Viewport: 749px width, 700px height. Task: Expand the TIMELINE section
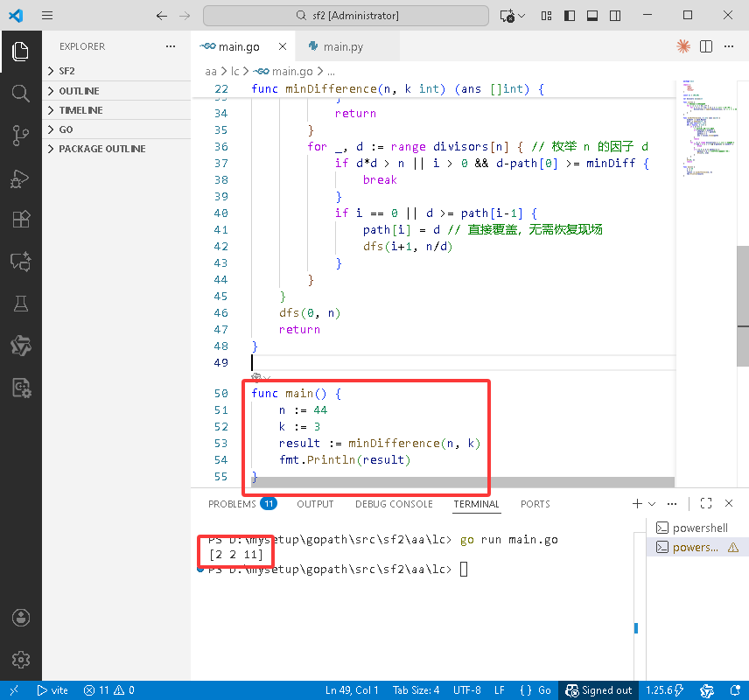[116, 110]
